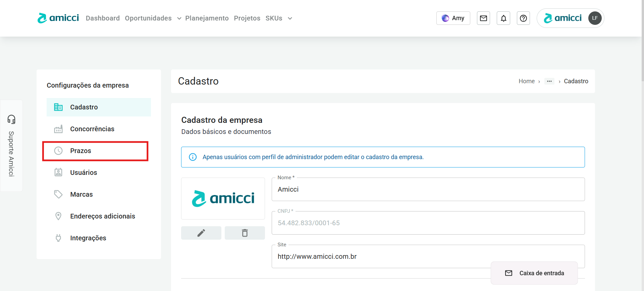This screenshot has width=644, height=291.
Task: Expand breadcrumb ellipsis menu
Action: (549, 81)
